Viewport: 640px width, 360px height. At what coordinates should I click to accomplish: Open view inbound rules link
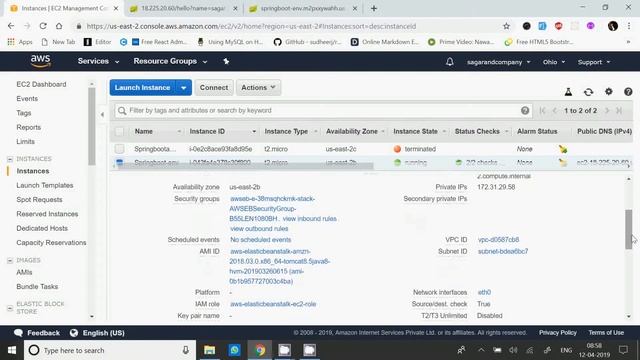coord(310,219)
